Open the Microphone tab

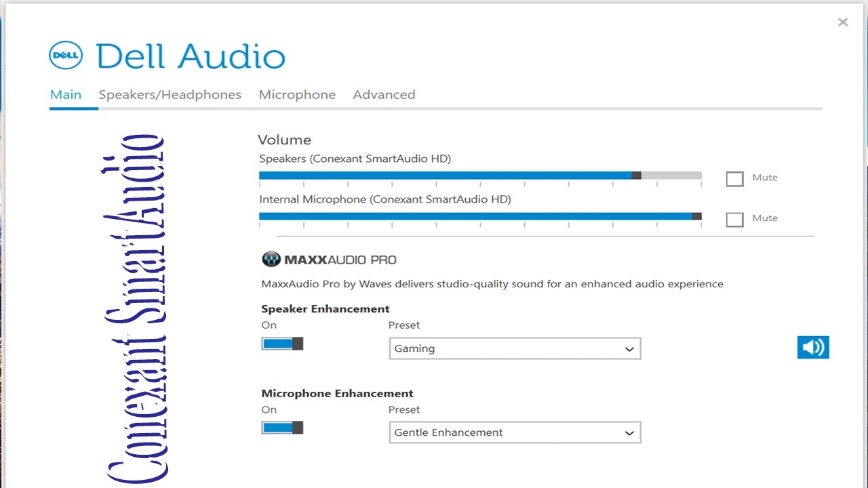[x=297, y=95]
